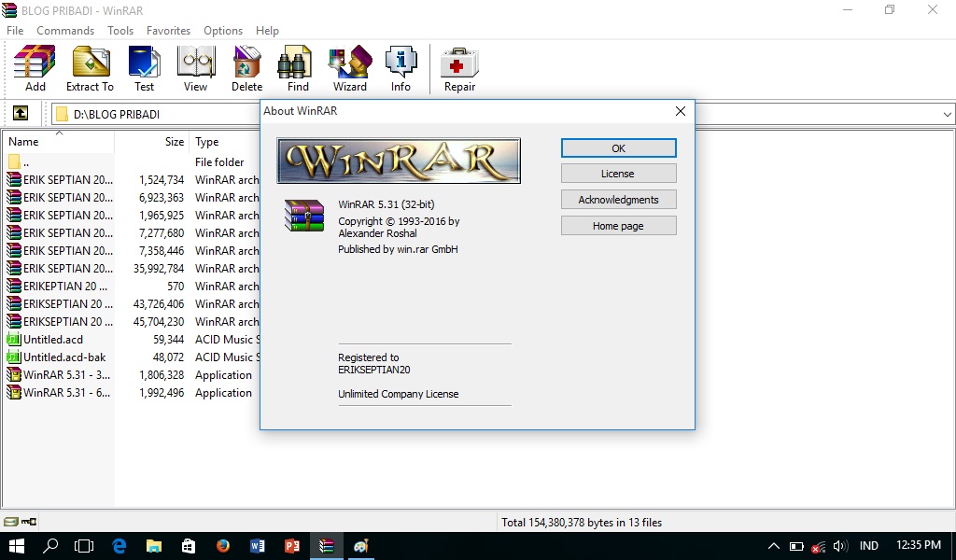Select archive sized 1,965,925
This screenshot has width=956, height=560.
[x=132, y=215]
